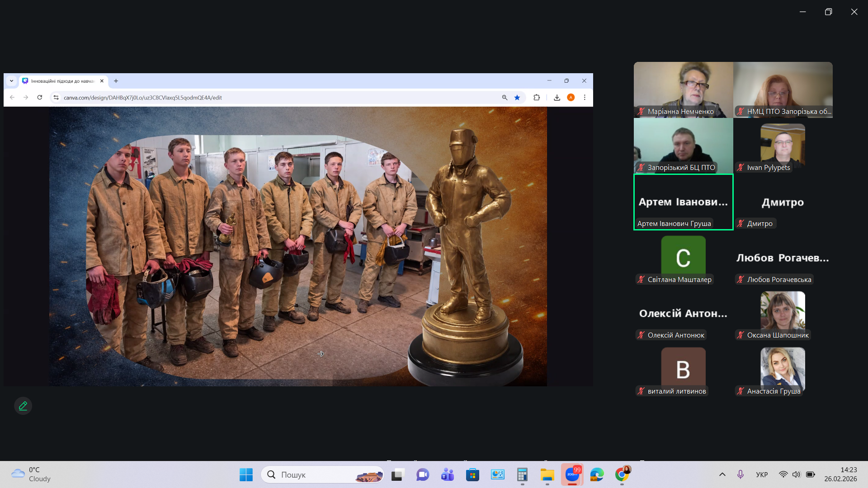Toggle the taskbar microphone icon
Screen dimensions: 868x488
741,474
